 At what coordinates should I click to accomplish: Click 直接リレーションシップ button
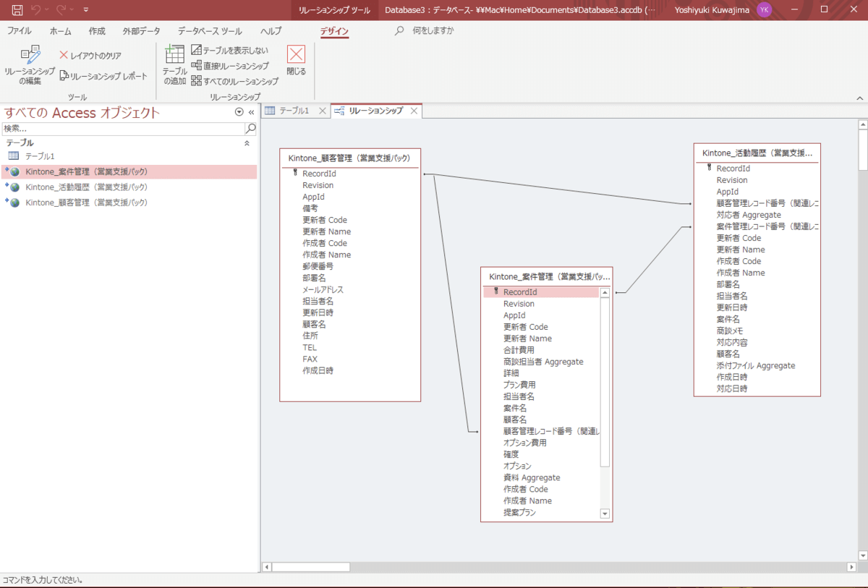pos(230,66)
